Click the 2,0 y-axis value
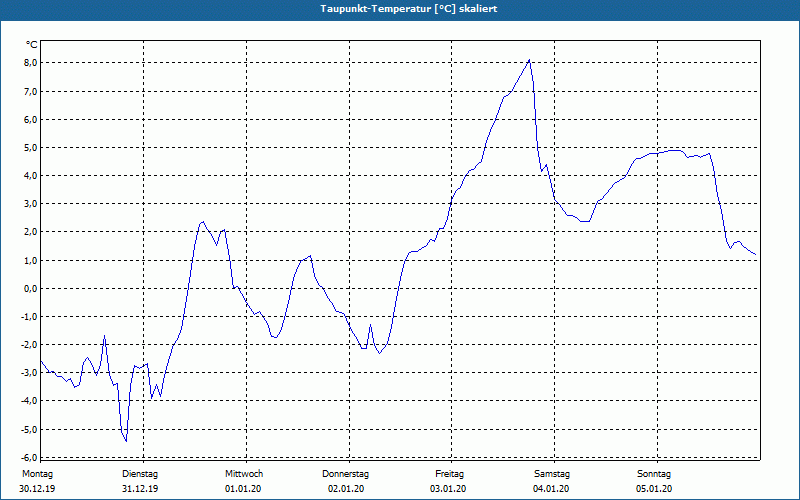Viewport: 800px width, 500px height. (x=30, y=232)
